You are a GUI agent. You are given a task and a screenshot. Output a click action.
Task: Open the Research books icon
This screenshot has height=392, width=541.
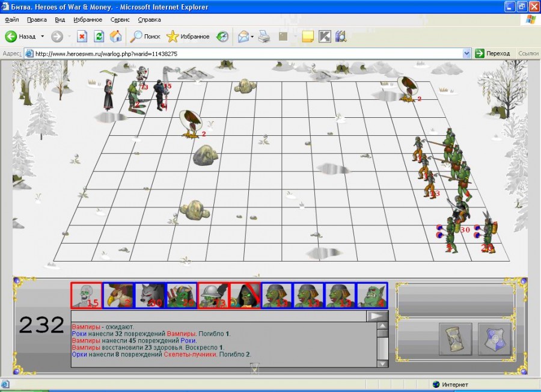pyautogui.click(x=341, y=36)
